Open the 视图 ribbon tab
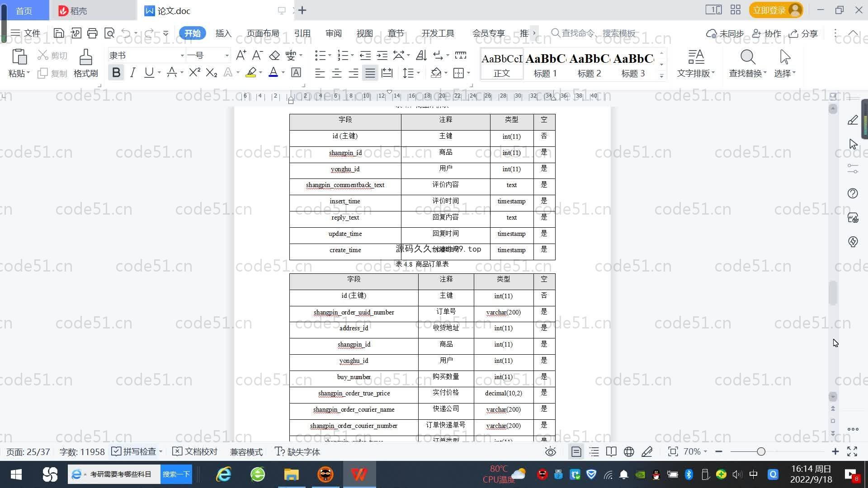868x488 pixels. point(364,33)
